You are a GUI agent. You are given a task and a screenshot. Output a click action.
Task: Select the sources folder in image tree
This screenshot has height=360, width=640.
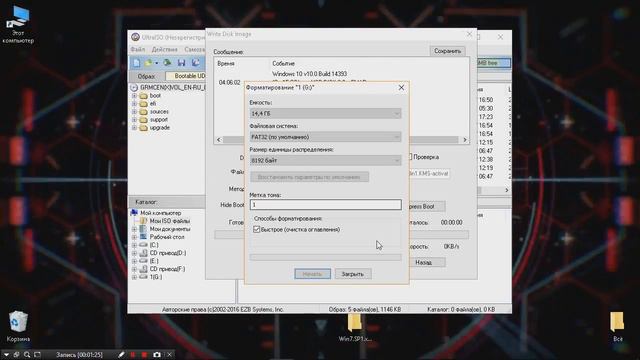click(x=159, y=111)
